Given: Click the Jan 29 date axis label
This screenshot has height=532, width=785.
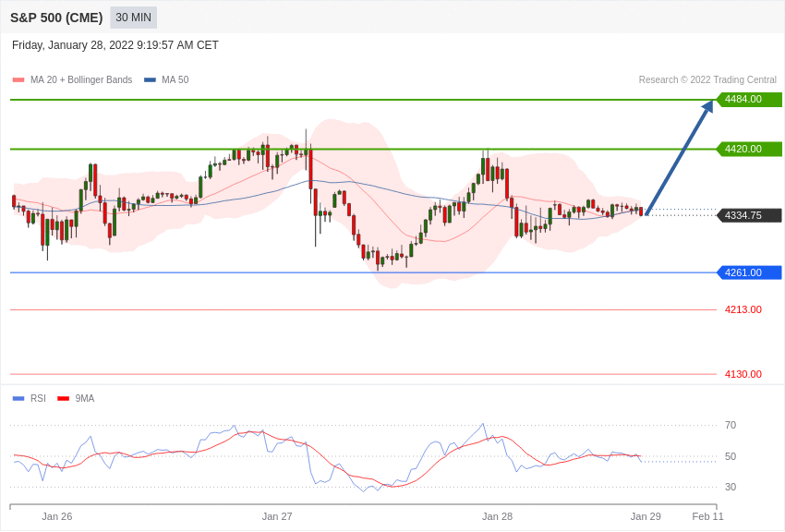Looking at the screenshot, I should pyautogui.click(x=646, y=516).
